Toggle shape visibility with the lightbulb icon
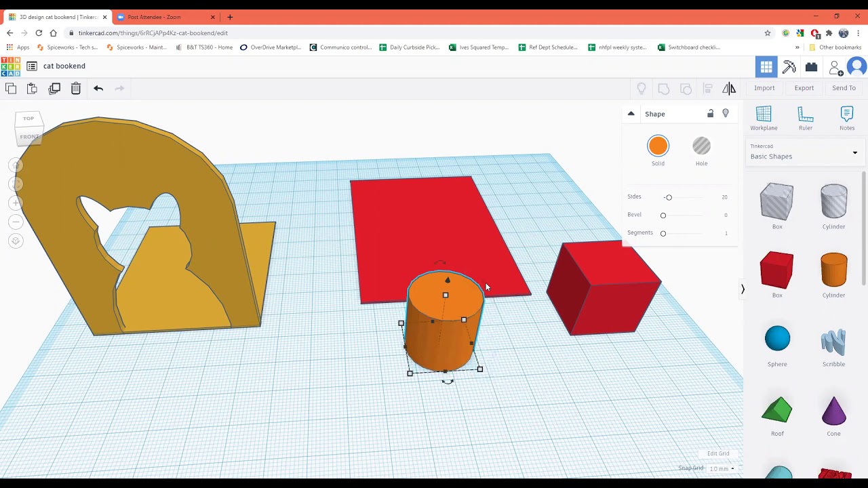 [726, 114]
